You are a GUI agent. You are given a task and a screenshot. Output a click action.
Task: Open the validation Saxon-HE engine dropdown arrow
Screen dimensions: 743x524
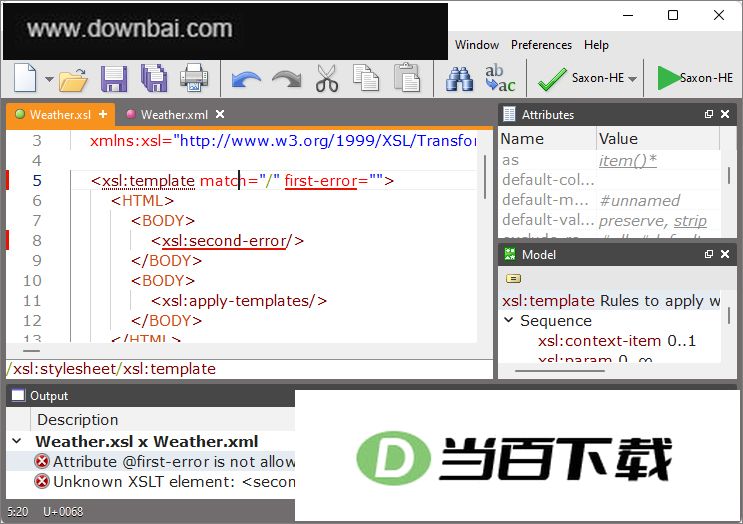coord(633,79)
